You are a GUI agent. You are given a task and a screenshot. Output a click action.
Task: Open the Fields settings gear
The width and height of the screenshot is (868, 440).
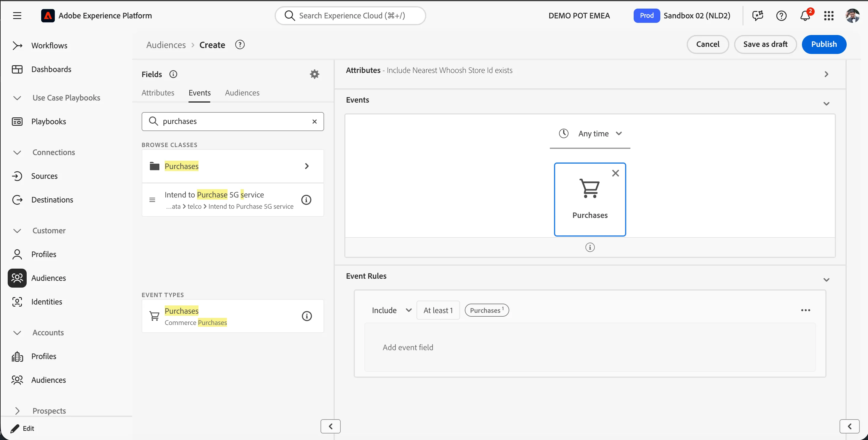[x=314, y=74]
